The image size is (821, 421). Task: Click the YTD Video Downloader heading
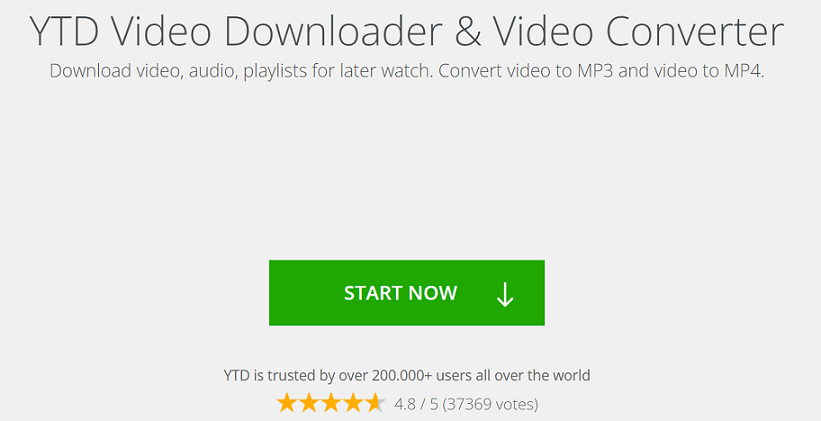[x=407, y=31]
